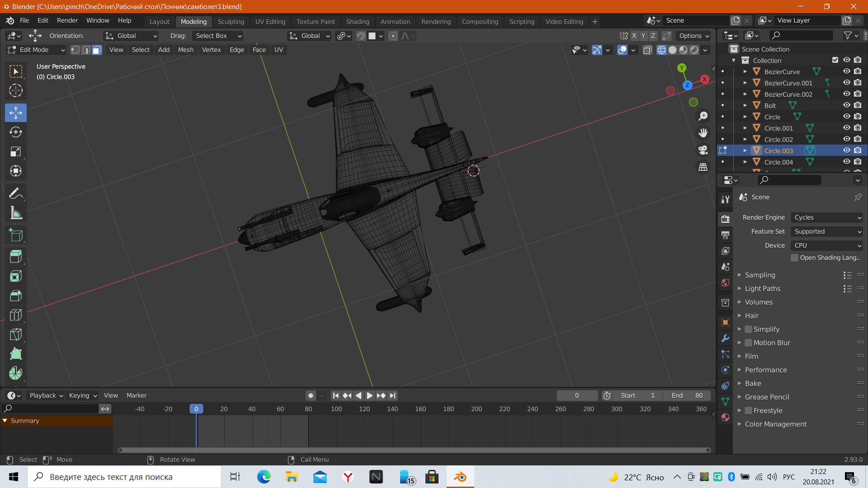Activate the Scale tool
The width and height of the screenshot is (868, 488).
(x=16, y=152)
